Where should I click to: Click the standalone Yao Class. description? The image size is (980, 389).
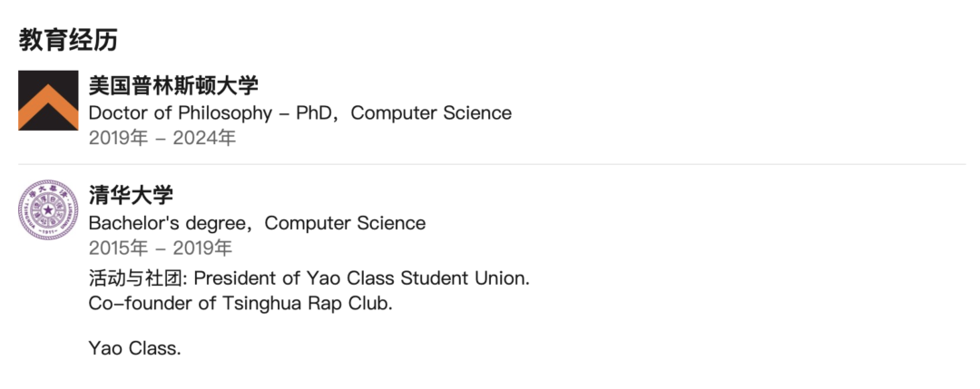pyautogui.click(x=134, y=347)
